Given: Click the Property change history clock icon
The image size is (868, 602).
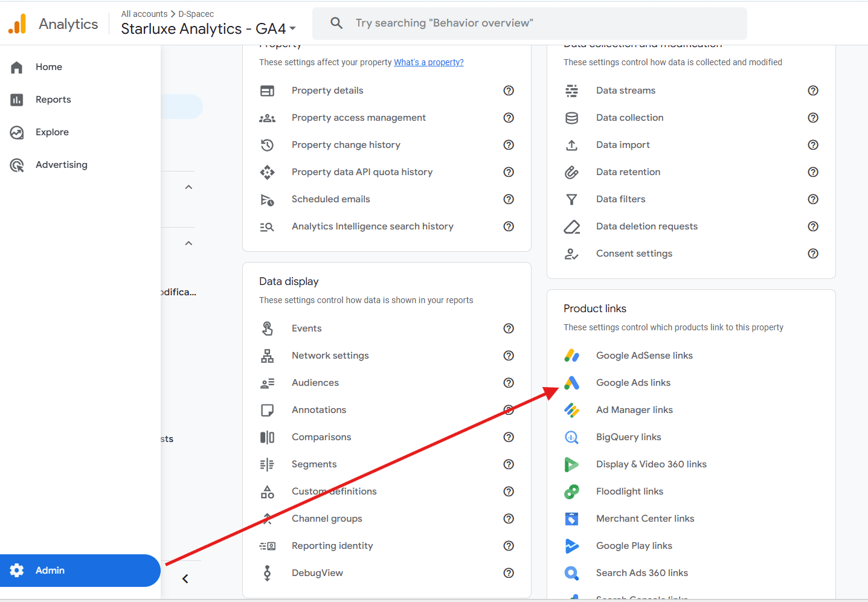Looking at the screenshot, I should click(267, 145).
